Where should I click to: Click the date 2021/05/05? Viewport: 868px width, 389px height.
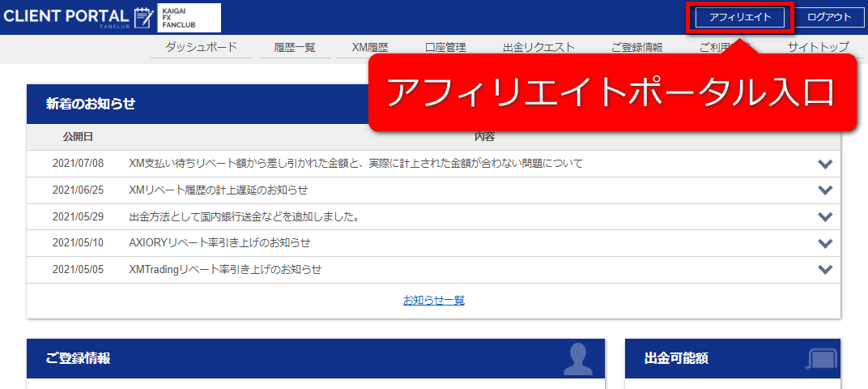78,270
